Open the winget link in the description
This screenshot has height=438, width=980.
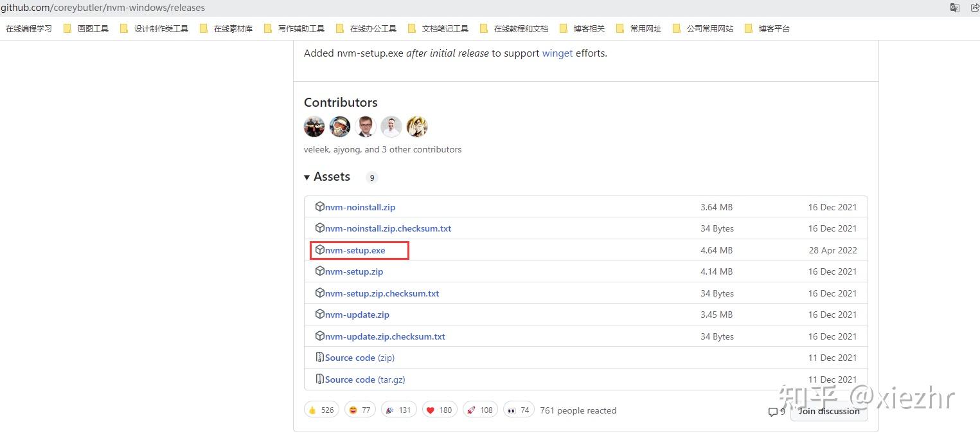click(557, 53)
